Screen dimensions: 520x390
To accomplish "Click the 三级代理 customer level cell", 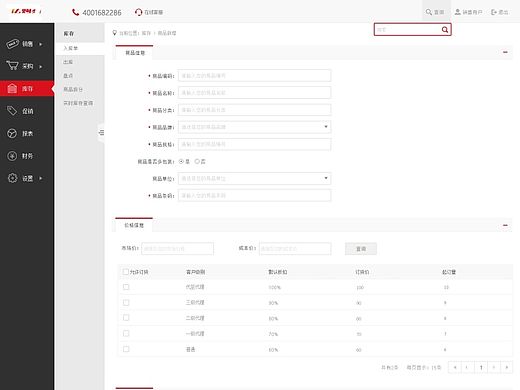I will click(195, 303).
